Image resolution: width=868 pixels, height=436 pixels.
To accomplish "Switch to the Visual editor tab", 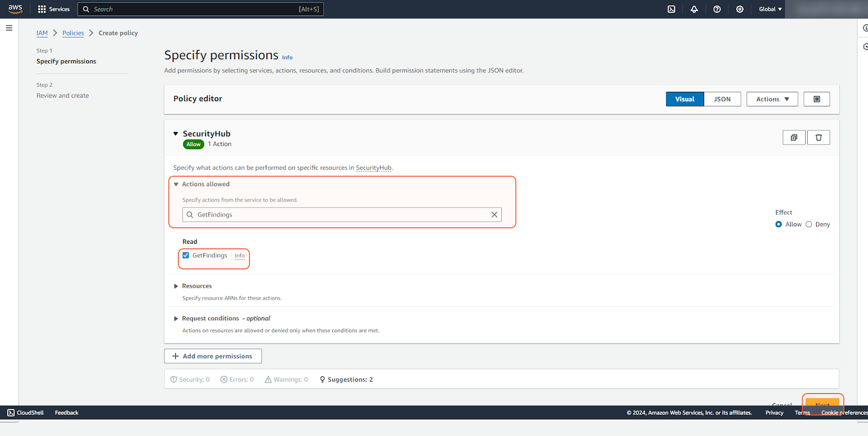I will [685, 99].
